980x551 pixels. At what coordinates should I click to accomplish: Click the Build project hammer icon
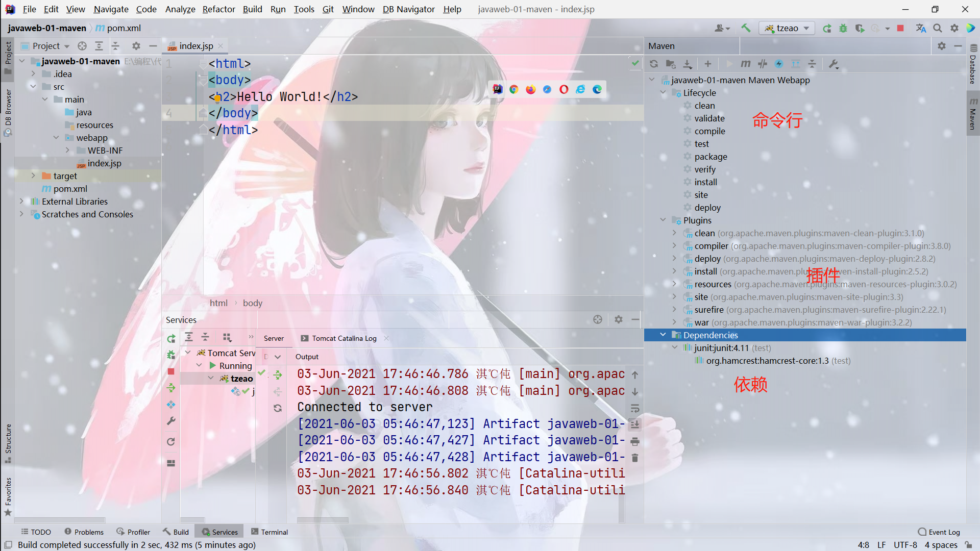click(x=746, y=28)
